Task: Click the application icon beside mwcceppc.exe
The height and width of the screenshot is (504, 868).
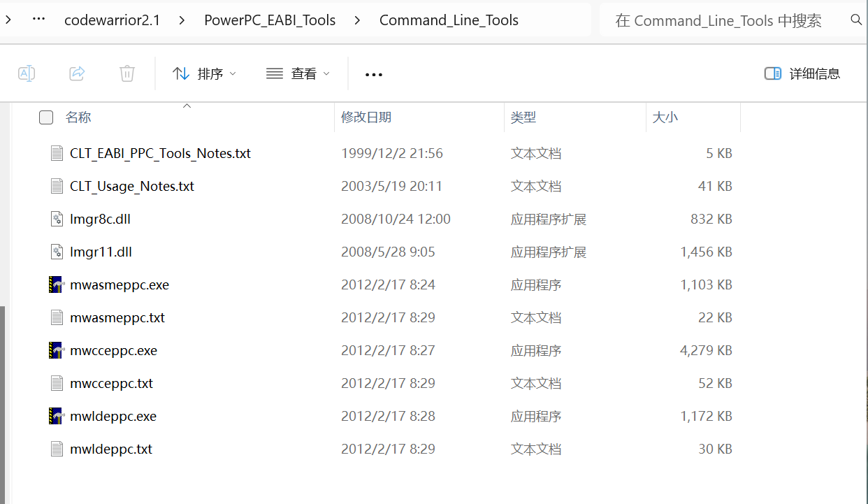Action: click(x=56, y=350)
